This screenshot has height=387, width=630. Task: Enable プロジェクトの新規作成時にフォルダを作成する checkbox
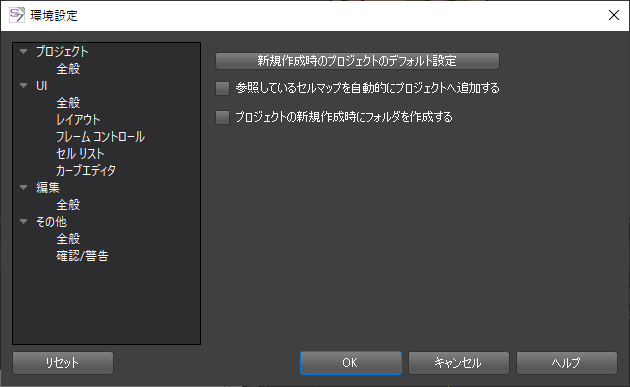point(222,117)
